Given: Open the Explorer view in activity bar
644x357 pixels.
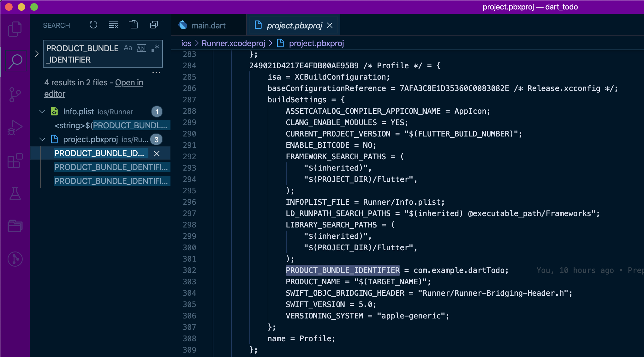Looking at the screenshot, I should pos(15,29).
